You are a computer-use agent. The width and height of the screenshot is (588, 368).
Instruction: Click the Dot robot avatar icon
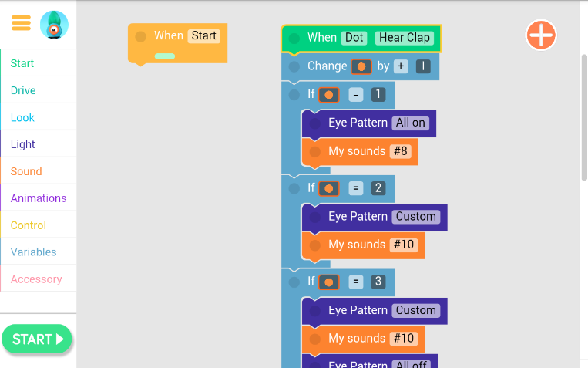pos(54,25)
